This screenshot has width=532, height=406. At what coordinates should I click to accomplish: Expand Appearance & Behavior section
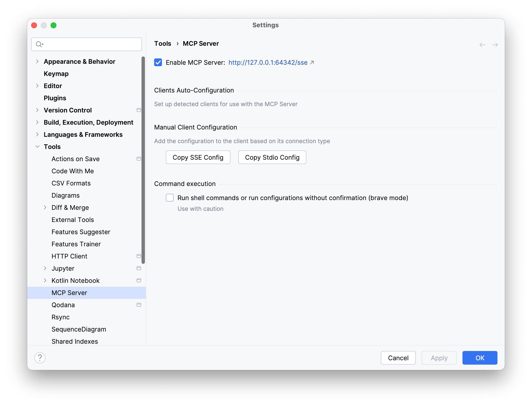37,61
